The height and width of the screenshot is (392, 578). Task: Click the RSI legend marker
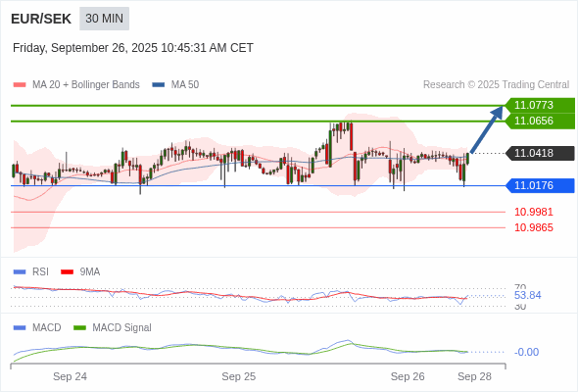tap(20, 272)
